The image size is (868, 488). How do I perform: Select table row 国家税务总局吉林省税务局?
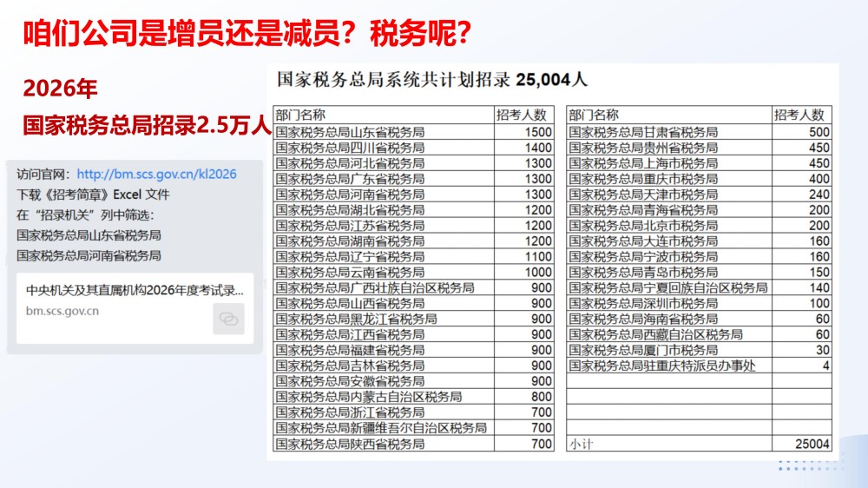[x=413, y=365]
